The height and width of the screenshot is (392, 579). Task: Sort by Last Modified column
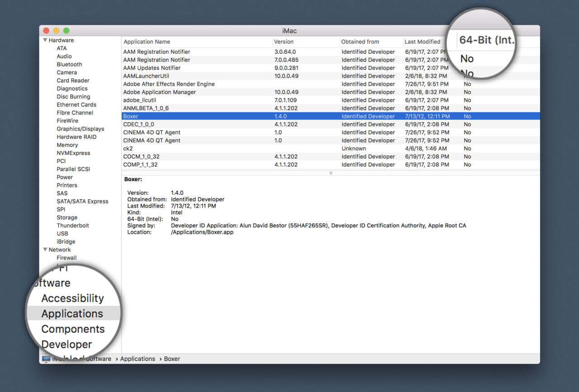click(x=422, y=42)
